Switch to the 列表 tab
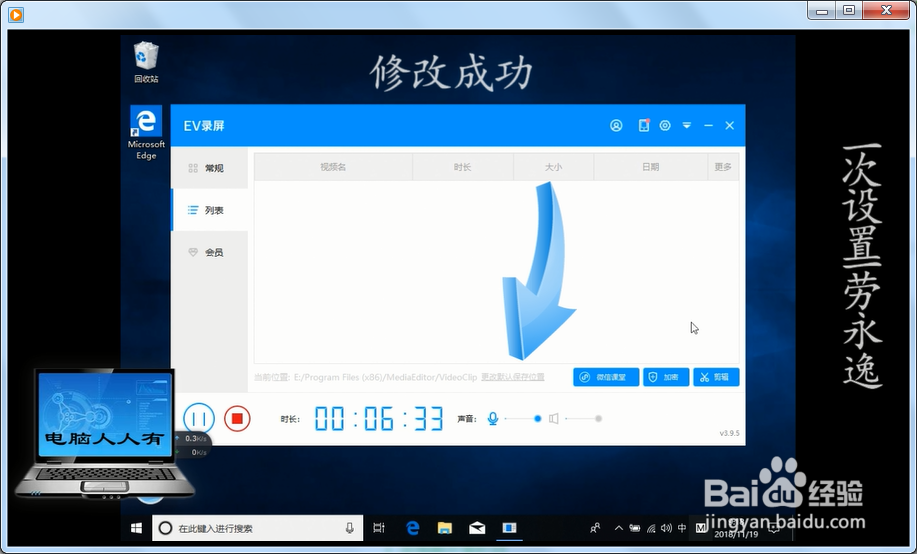917x554 pixels. click(x=209, y=210)
